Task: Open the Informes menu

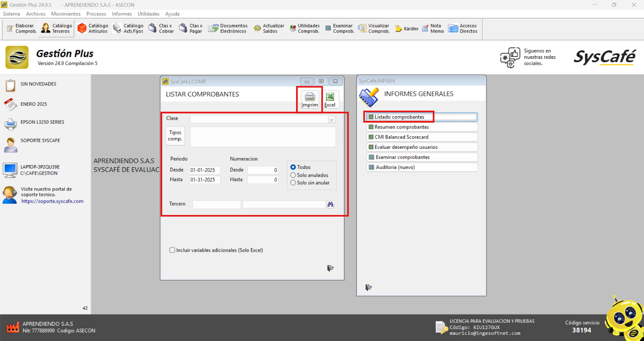Action: click(122, 14)
